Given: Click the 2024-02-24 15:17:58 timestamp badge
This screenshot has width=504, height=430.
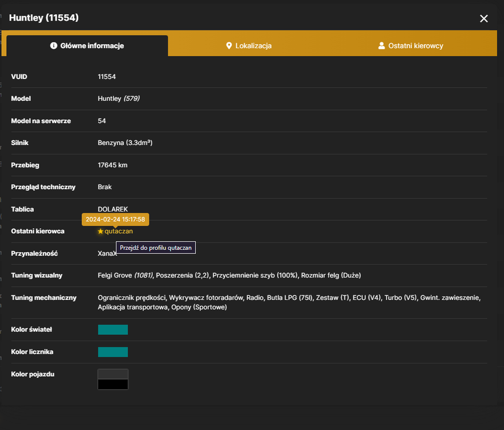Looking at the screenshot, I should [115, 219].
